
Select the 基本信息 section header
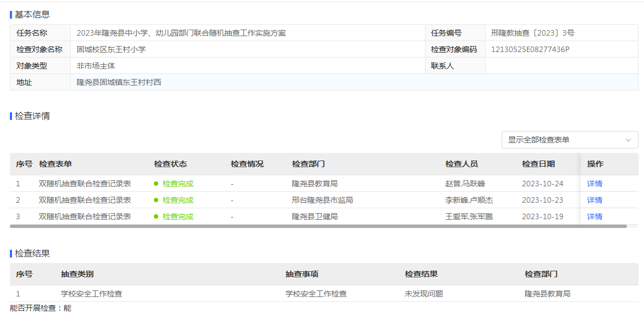click(28, 14)
